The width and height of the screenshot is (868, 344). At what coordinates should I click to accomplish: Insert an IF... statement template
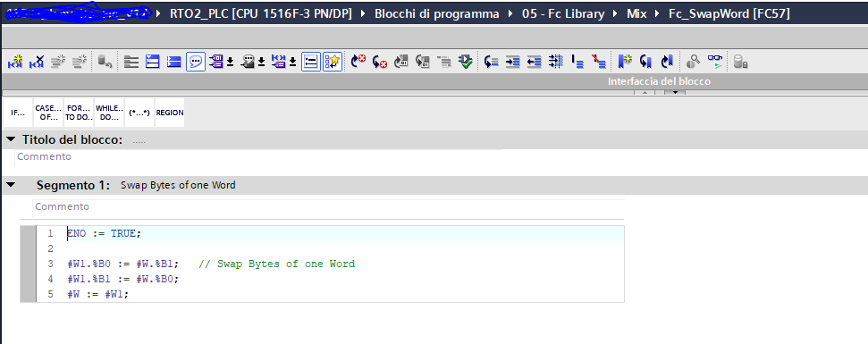(18, 113)
